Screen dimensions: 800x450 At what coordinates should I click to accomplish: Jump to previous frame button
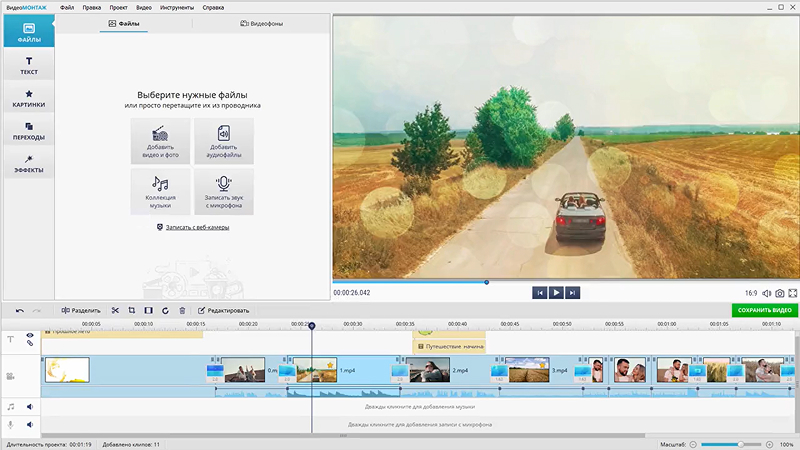click(540, 293)
